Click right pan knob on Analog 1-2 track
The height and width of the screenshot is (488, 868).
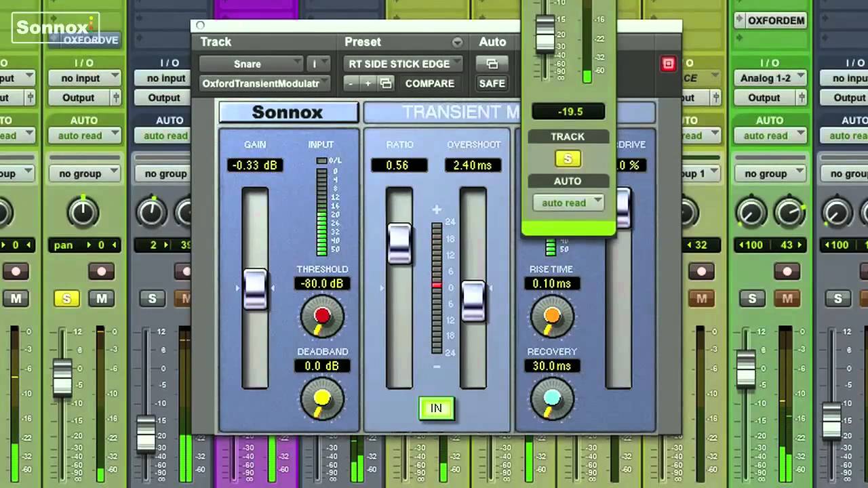[x=789, y=213]
